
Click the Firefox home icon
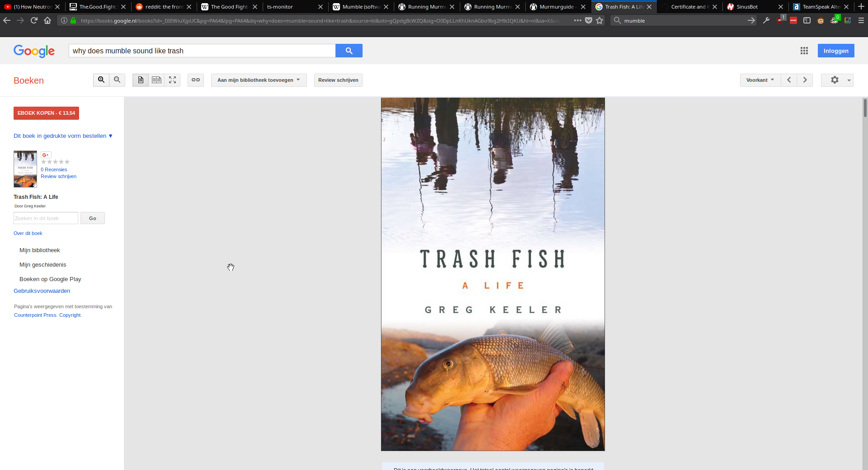[47, 20]
